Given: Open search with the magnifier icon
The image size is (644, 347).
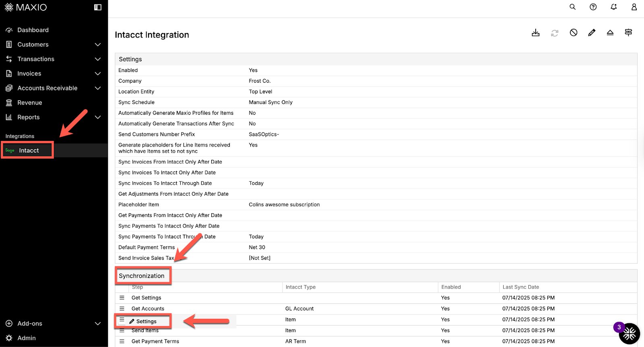Looking at the screenshot, I should (x=572, y=7).
